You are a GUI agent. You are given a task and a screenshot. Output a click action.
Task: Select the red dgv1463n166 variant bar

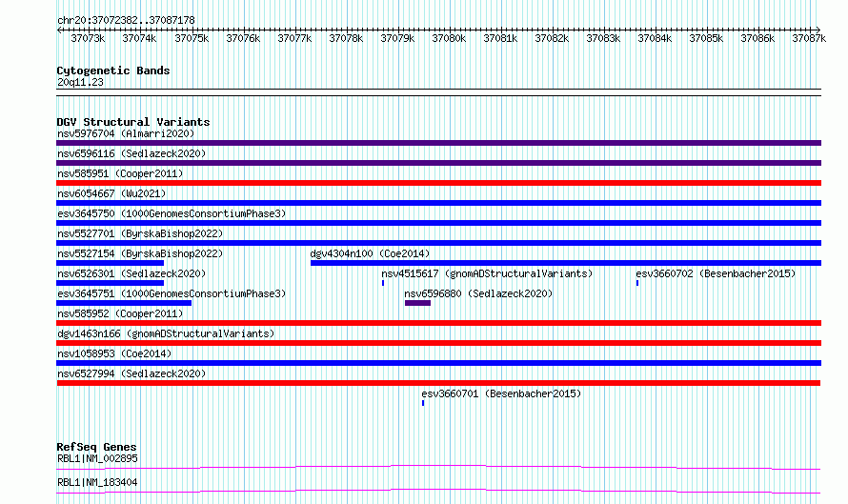(x=438, y=343)
